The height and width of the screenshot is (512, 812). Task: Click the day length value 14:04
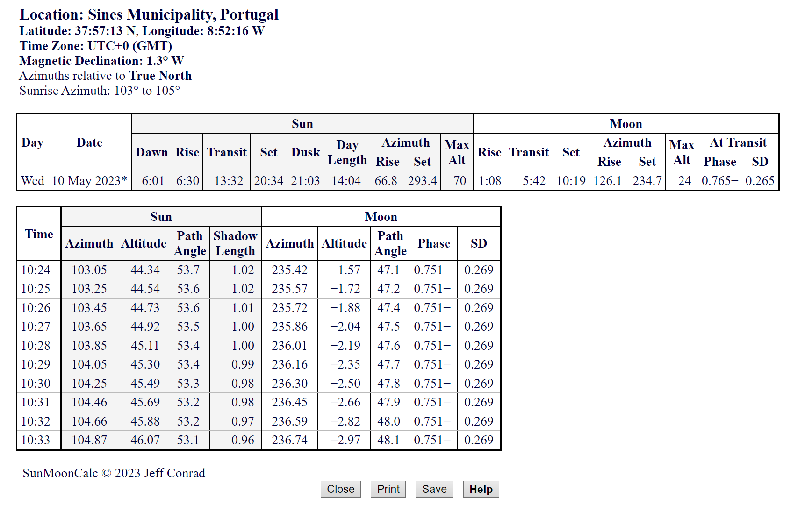pyautogui.click(x=346, y=181)
